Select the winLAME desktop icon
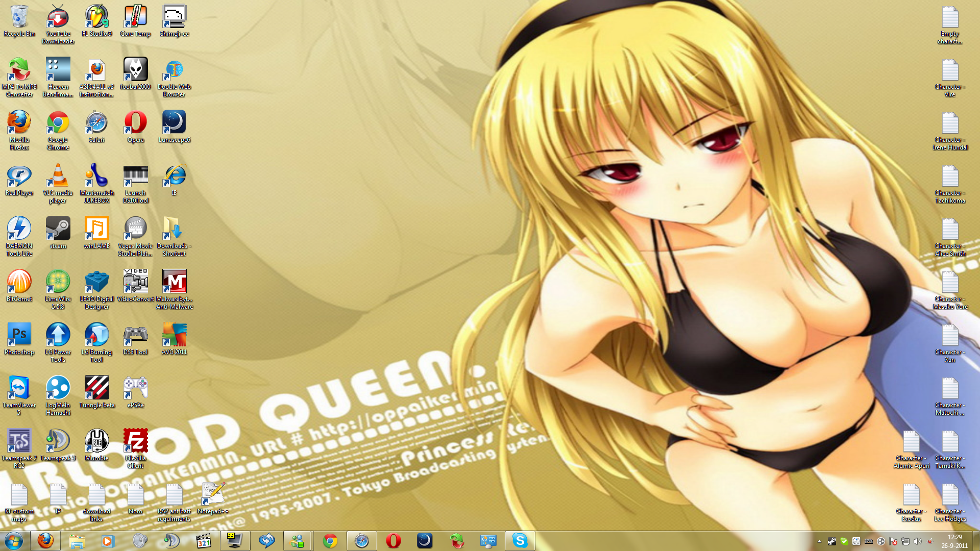This screenshot has width=980, height=551. click(97, 233)
